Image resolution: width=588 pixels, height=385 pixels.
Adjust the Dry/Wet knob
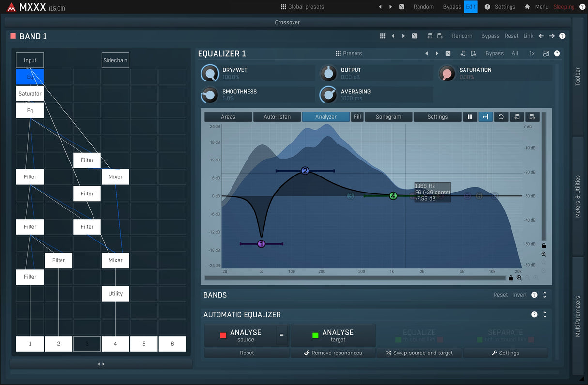[210, 74]
